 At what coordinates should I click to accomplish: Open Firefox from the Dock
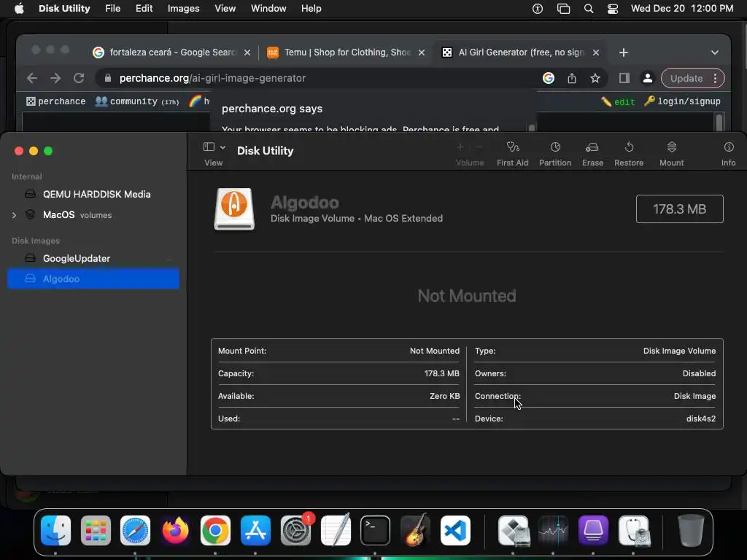point(175,531)
